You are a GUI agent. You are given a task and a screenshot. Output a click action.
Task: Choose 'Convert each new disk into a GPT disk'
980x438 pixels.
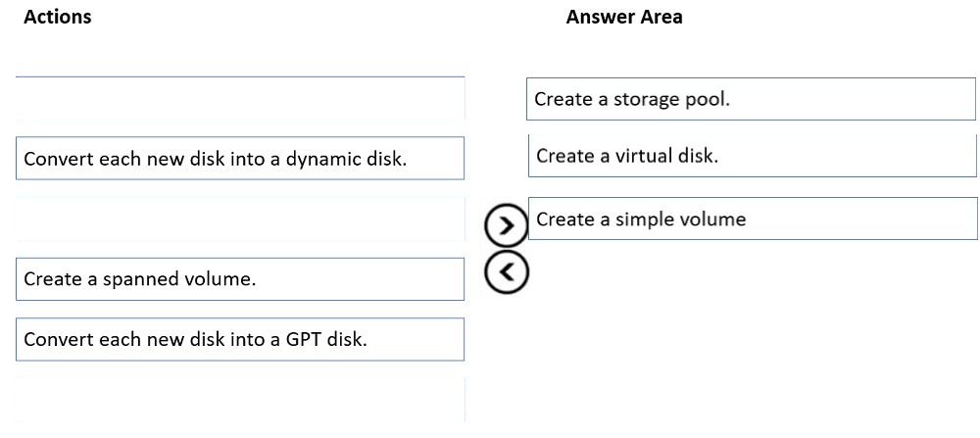240,340
